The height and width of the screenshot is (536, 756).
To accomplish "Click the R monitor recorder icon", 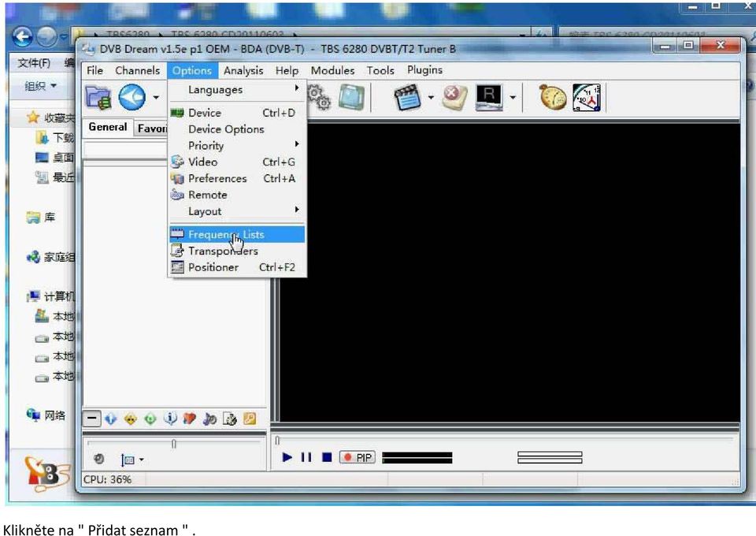I will (489, 98).
